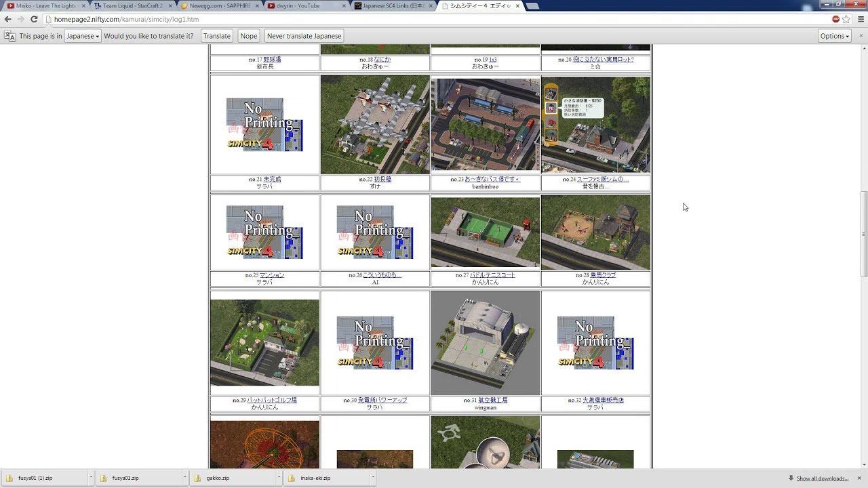Switch to the Japanese SC4 Links tab
Screen dimensions: 868x488
(392, 5)
